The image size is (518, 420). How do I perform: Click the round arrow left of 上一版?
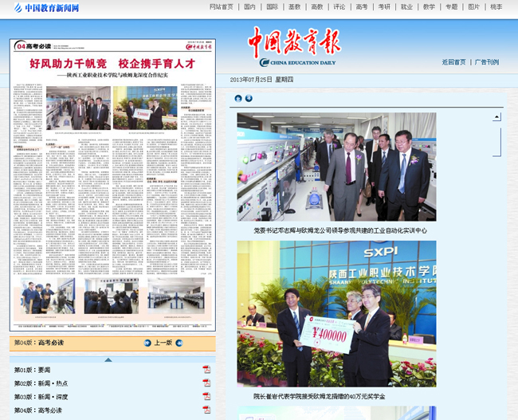pos(147,343)
